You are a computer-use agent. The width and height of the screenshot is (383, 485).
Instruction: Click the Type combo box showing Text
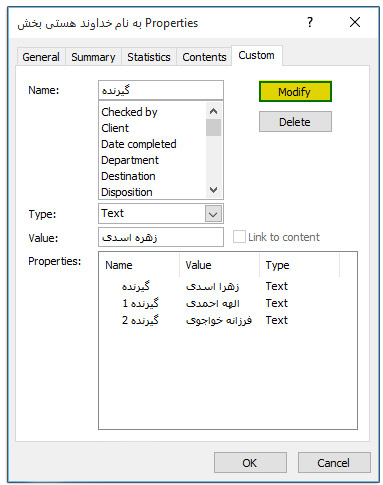tap(161, 214)
